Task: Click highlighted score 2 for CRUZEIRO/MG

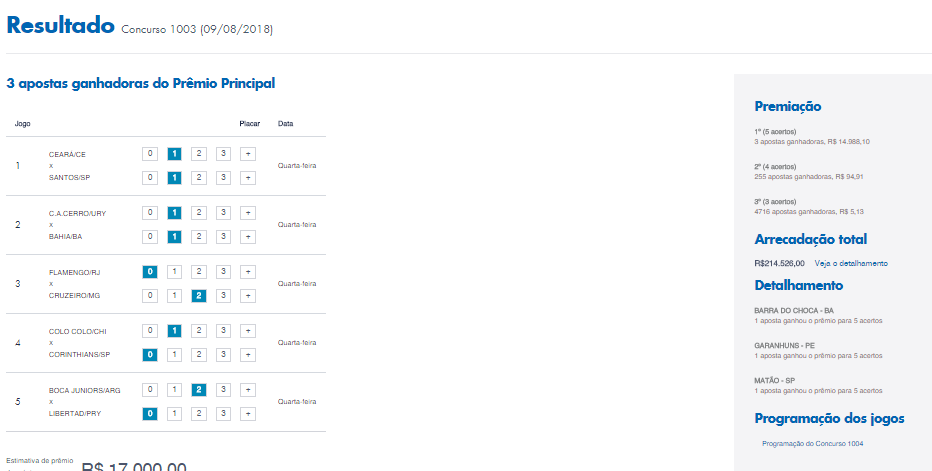Action: [x=199, y=296]
